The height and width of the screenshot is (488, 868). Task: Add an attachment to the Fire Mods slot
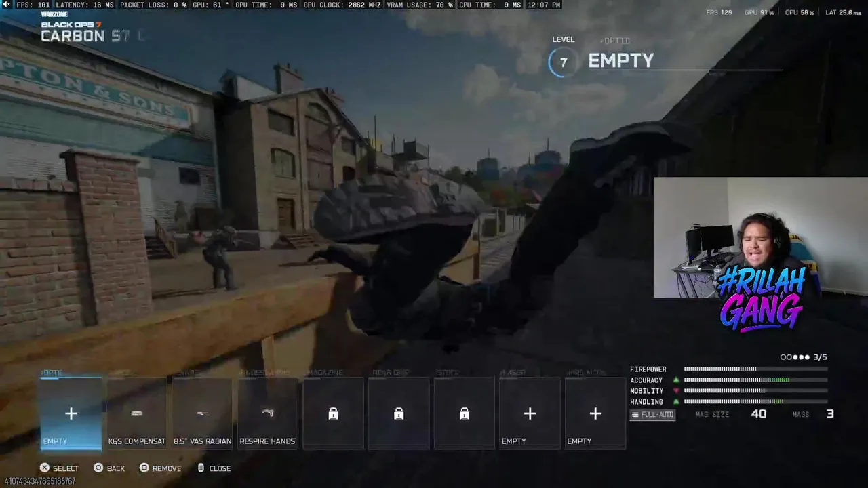595,413
